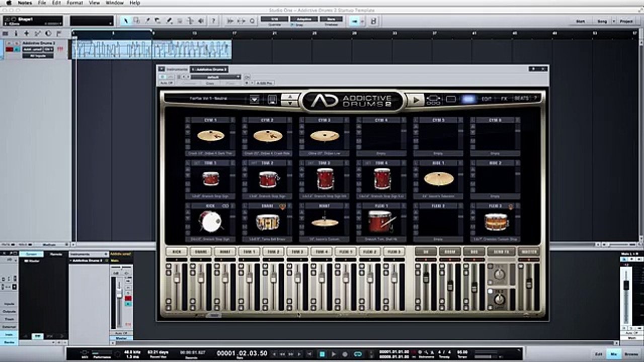Open the All Inputs dropdown on the track
The width and height of the screenshot is (644, 362).
coord(38,55)
